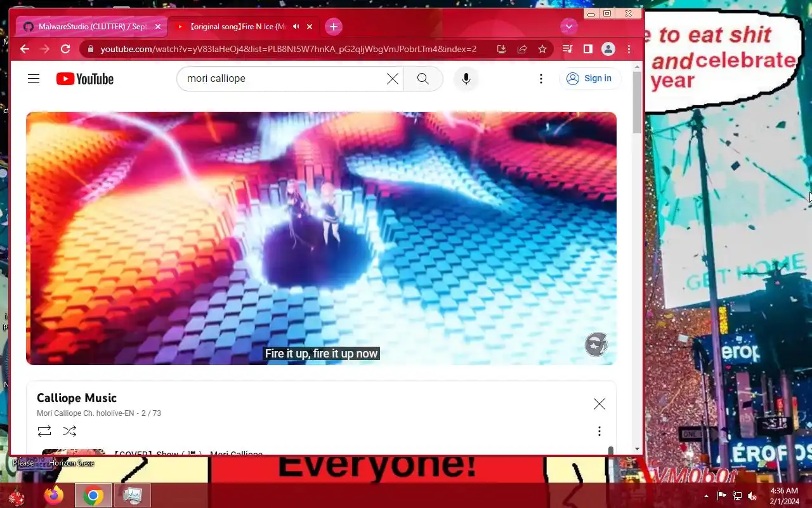Click the Chrome taskbar icon
This screenshot has height=508, width=812.
(93, 495)
